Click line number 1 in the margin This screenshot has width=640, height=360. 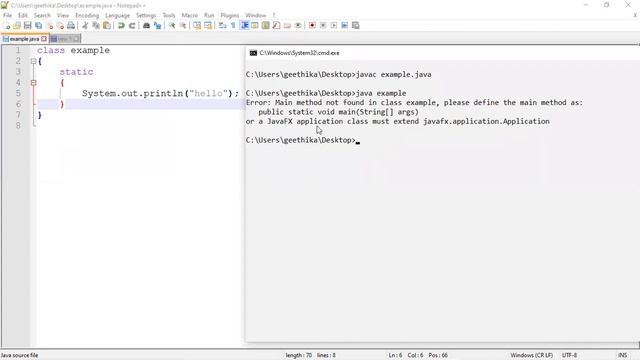point(18,50)
